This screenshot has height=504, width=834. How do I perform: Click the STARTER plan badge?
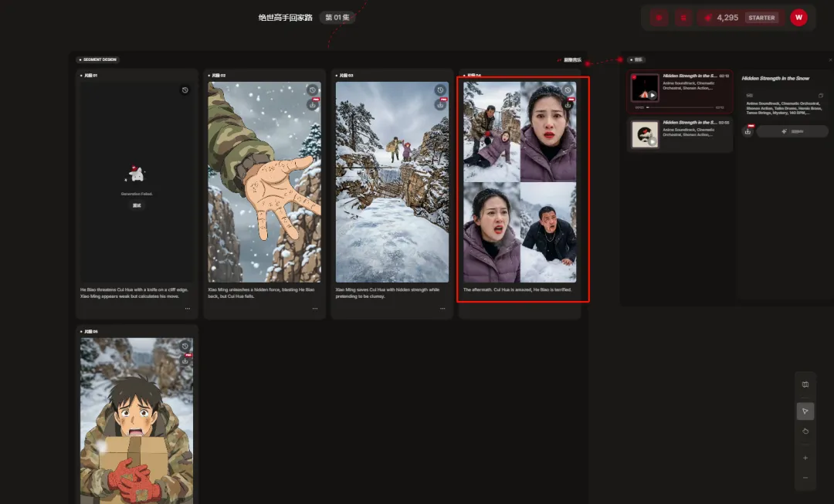coord(761,18)
